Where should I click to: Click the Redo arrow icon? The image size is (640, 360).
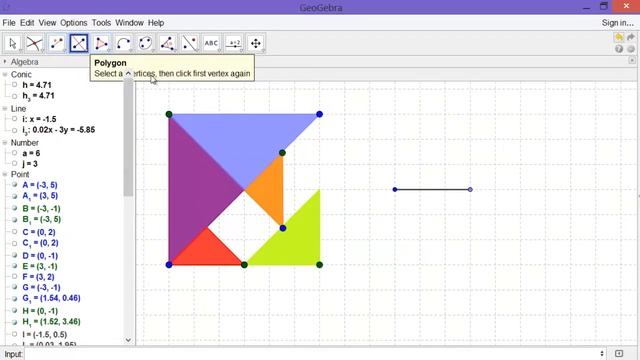click(x=631, y=38)
